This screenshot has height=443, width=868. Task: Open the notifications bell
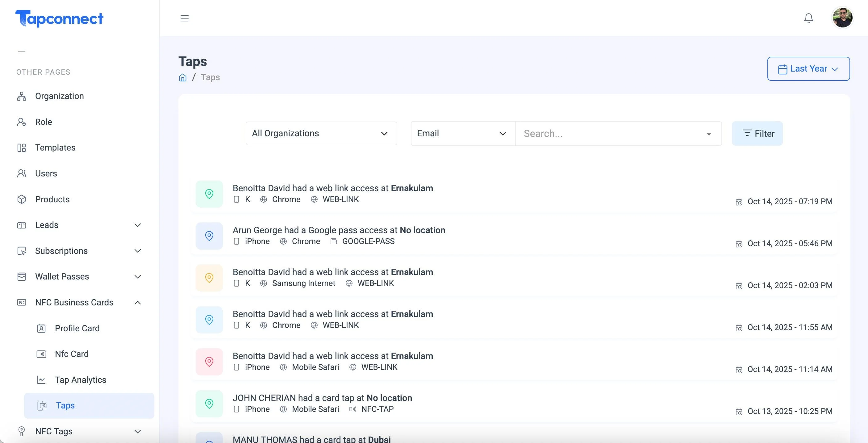coord(808,18)
